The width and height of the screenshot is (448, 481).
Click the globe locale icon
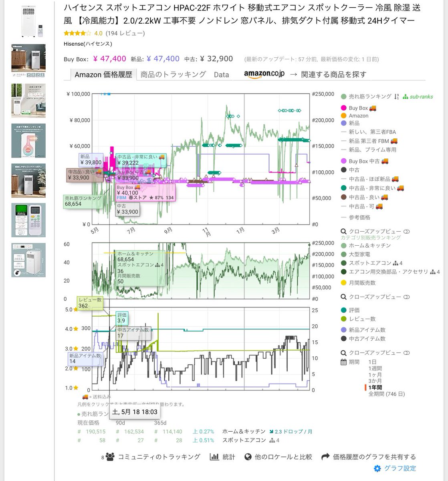pyautogui.click(x=248, y=457)
